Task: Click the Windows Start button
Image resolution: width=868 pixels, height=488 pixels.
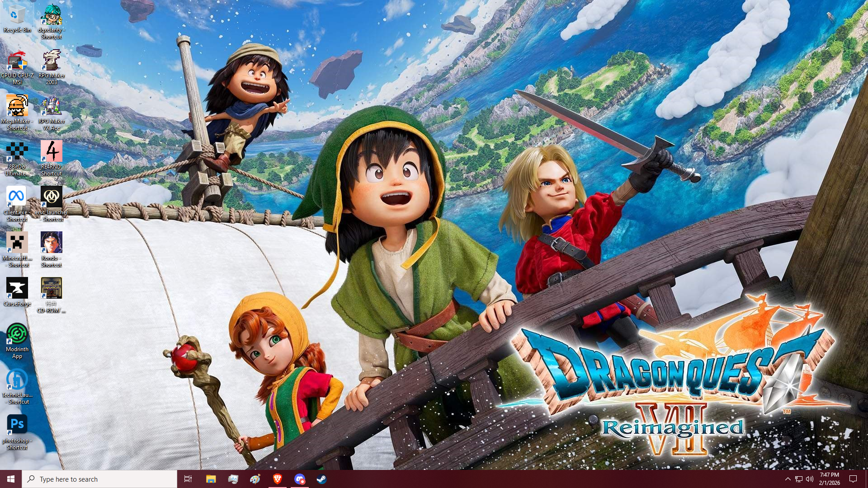Action: tap(11, 479)
